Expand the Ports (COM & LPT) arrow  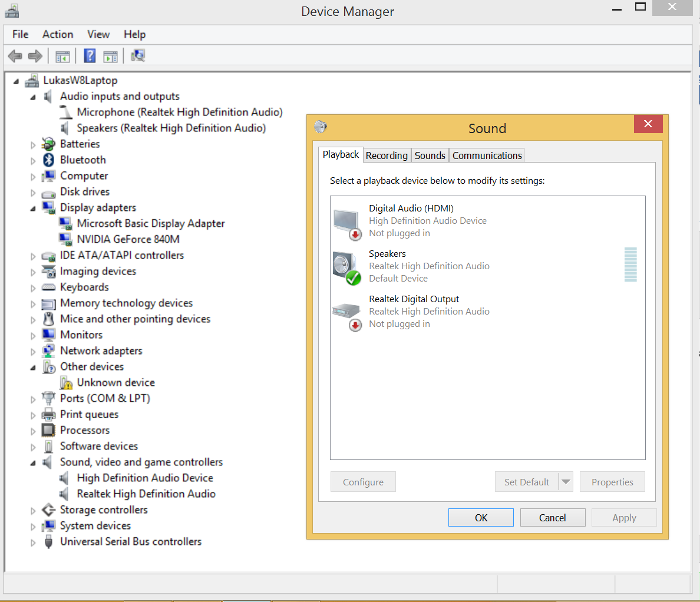(32, 399)
